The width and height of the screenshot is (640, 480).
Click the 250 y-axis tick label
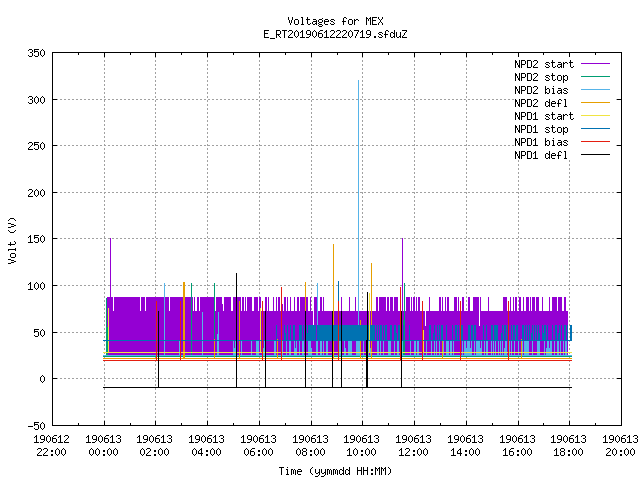(x=36, y=146)
